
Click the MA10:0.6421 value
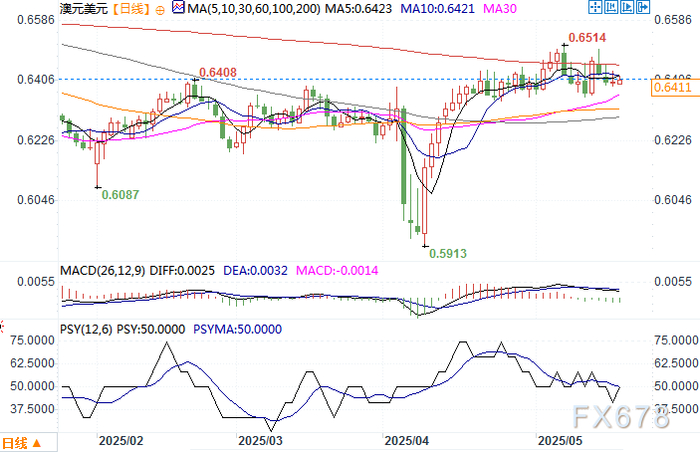tap(438, 8)
